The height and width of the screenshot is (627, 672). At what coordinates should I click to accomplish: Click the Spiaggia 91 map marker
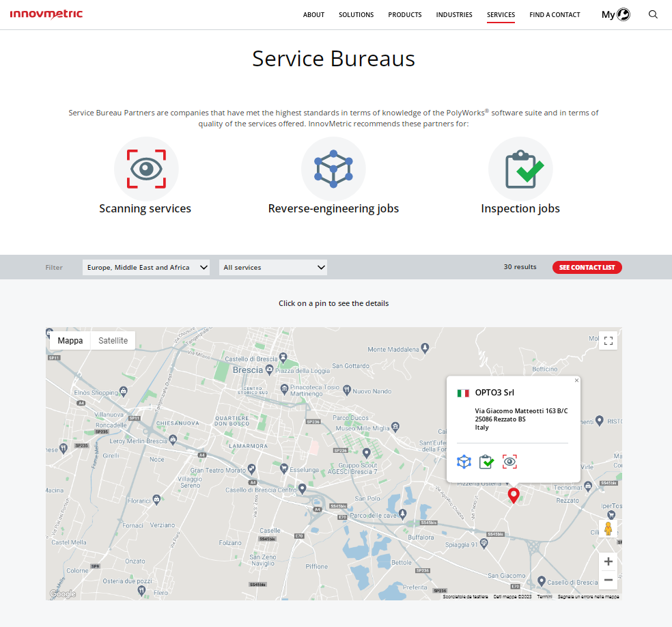click(484, 544)
